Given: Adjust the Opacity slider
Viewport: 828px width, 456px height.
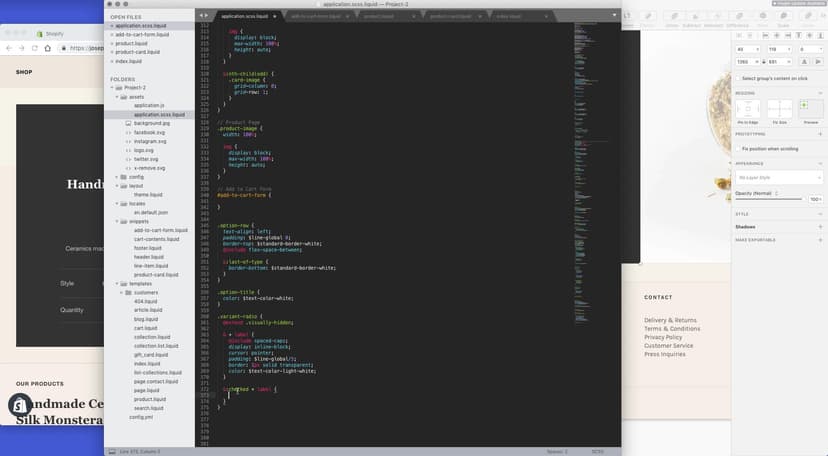Looking at the screenshot, I should tap(768, 199).
